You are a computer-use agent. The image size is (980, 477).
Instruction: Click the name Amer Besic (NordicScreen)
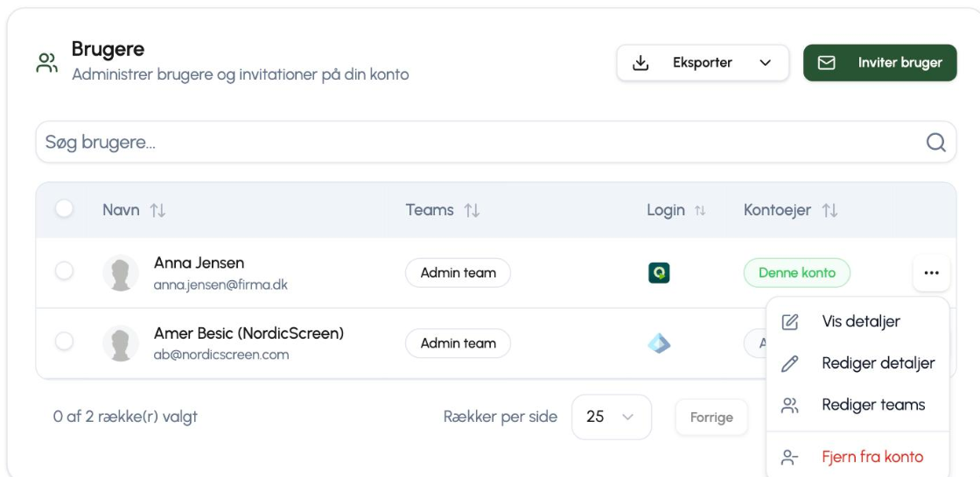point(248,333)
